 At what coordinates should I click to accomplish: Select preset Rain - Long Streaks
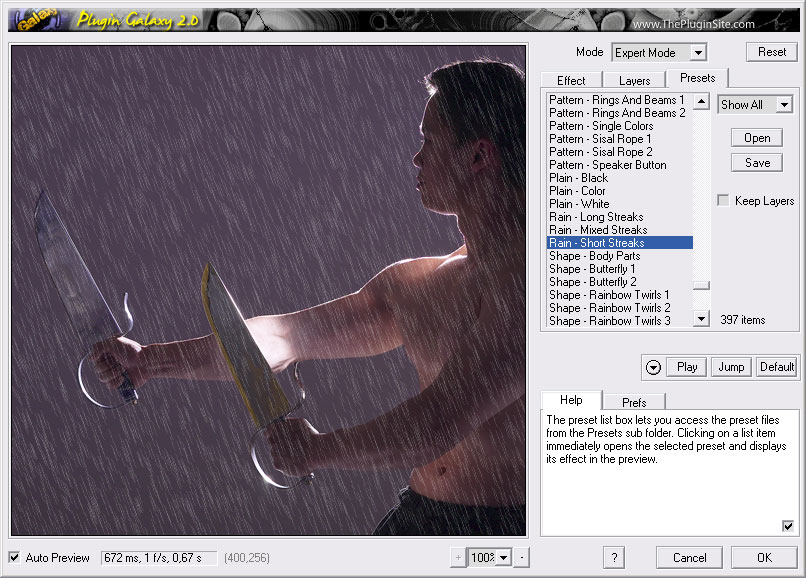click(620, 217)
